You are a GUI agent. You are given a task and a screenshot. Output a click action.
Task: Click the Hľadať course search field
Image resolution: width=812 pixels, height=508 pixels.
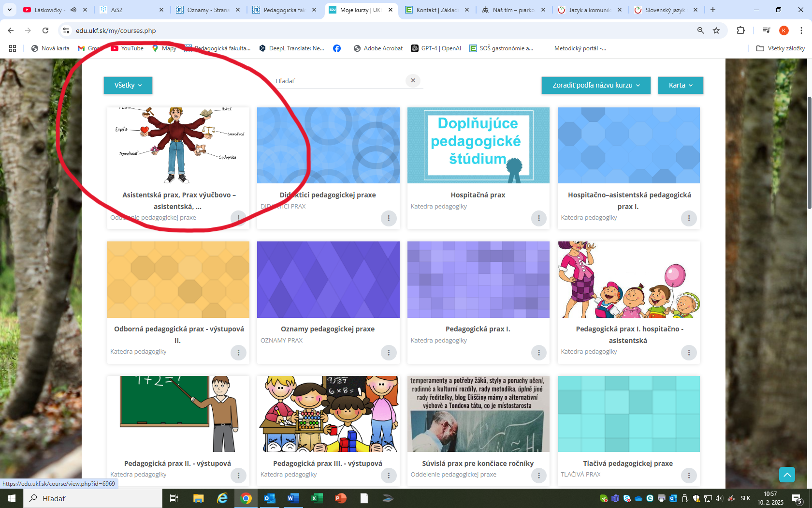point(340,81)
